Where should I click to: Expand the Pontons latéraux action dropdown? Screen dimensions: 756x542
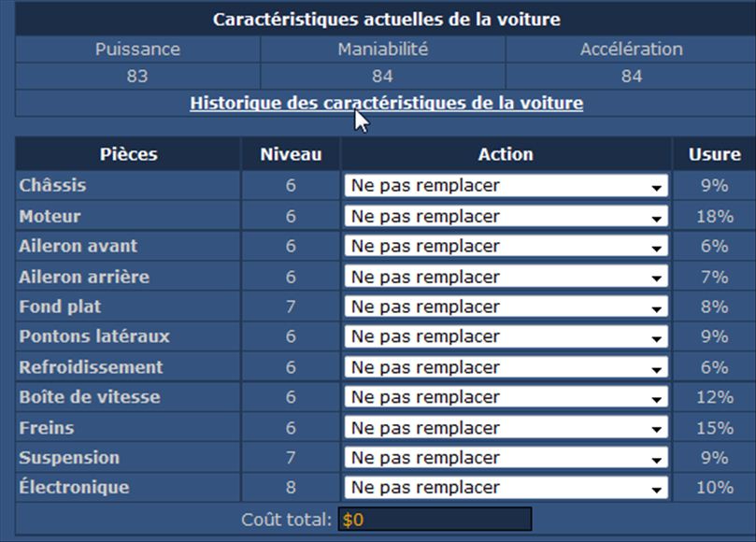click(506, 336)
